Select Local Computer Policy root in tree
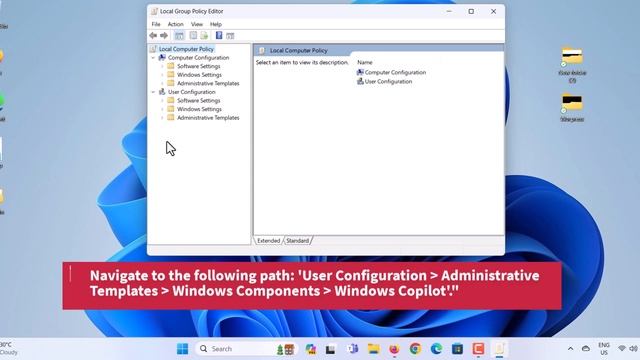 click(186, 49)
